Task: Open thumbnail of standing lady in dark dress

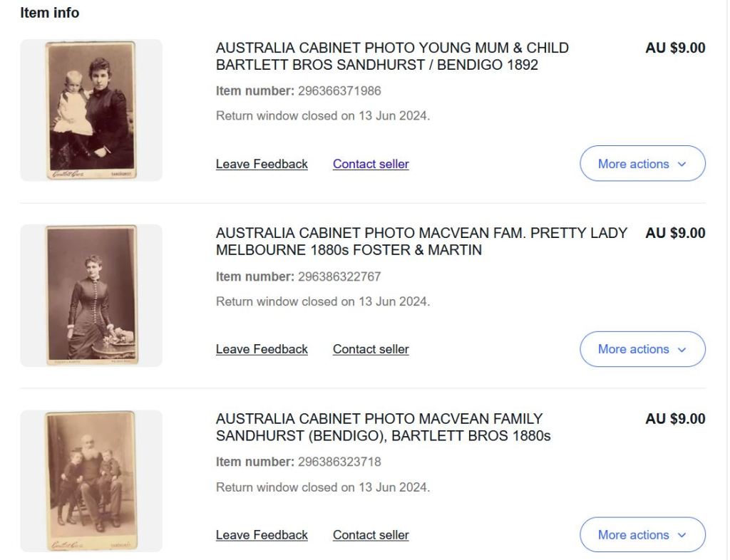Action: (x=91, y=296)
